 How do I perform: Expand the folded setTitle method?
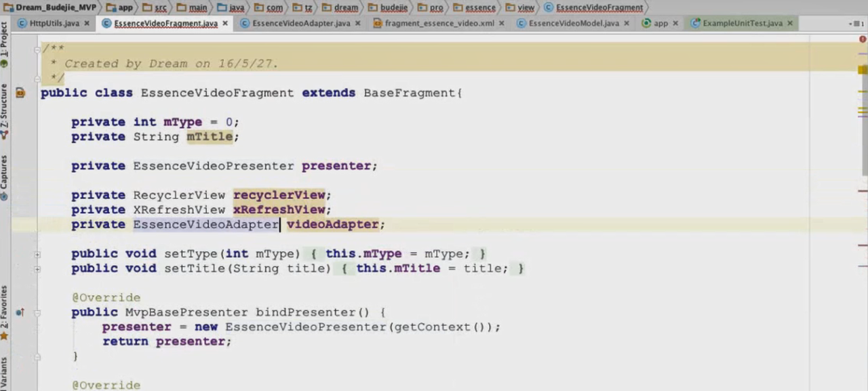(37, 269)
